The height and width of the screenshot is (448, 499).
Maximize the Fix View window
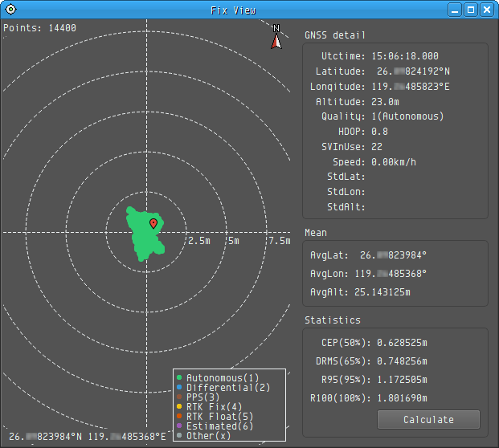click(x=471, y=10)
